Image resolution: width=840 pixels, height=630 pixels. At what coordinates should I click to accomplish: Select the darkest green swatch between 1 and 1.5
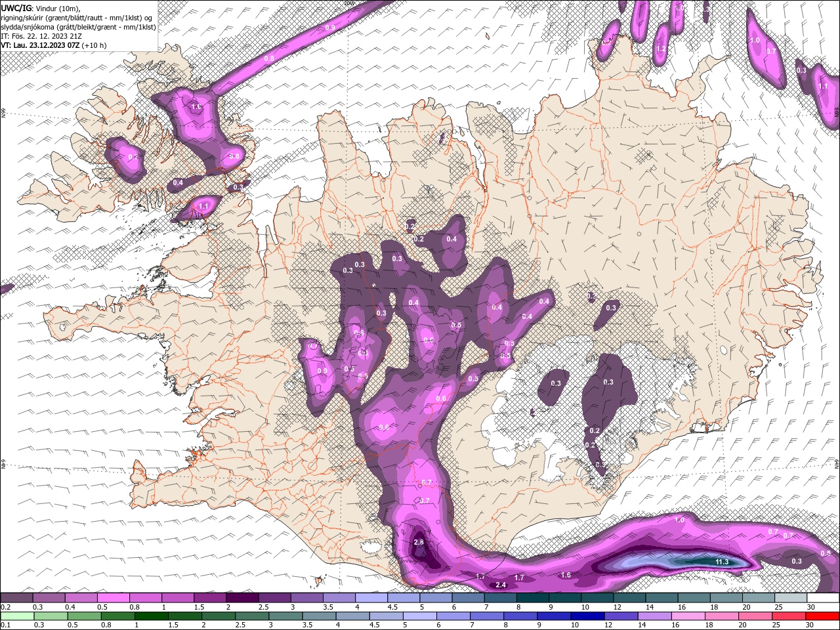coord(152,616)
